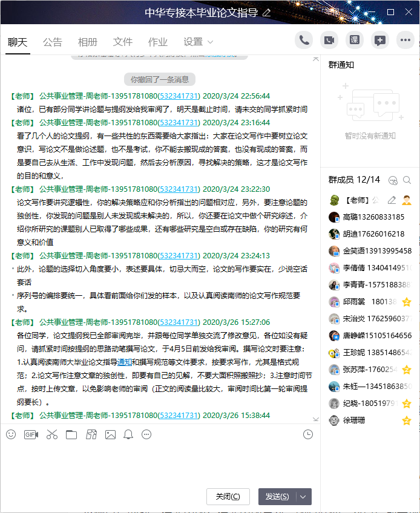The width and height of the screenshot is (420, 513).
Task: Switch to the 聊天 tab
Action: point(18,42)
